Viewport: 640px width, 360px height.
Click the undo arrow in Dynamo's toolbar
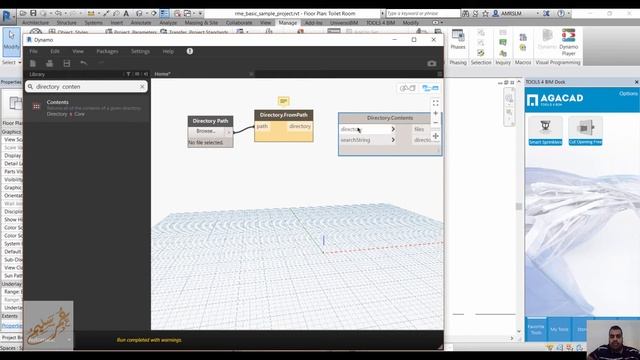(x=84, y=63)
